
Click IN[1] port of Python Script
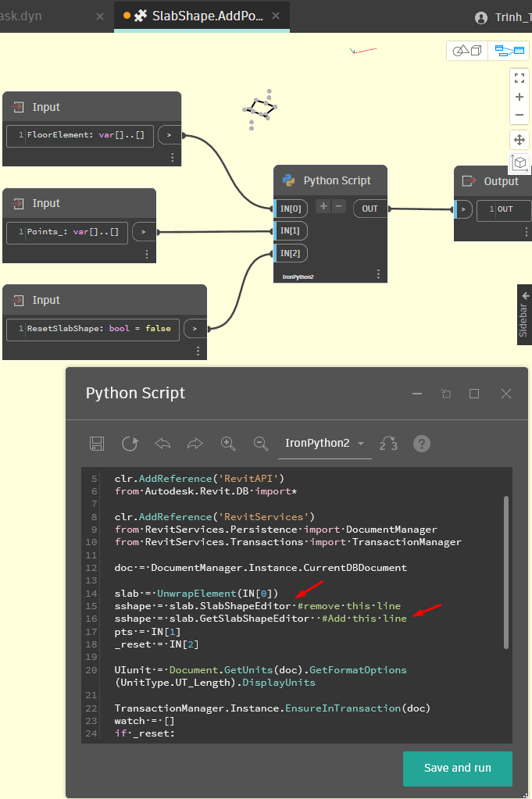[x=291, y=231]
